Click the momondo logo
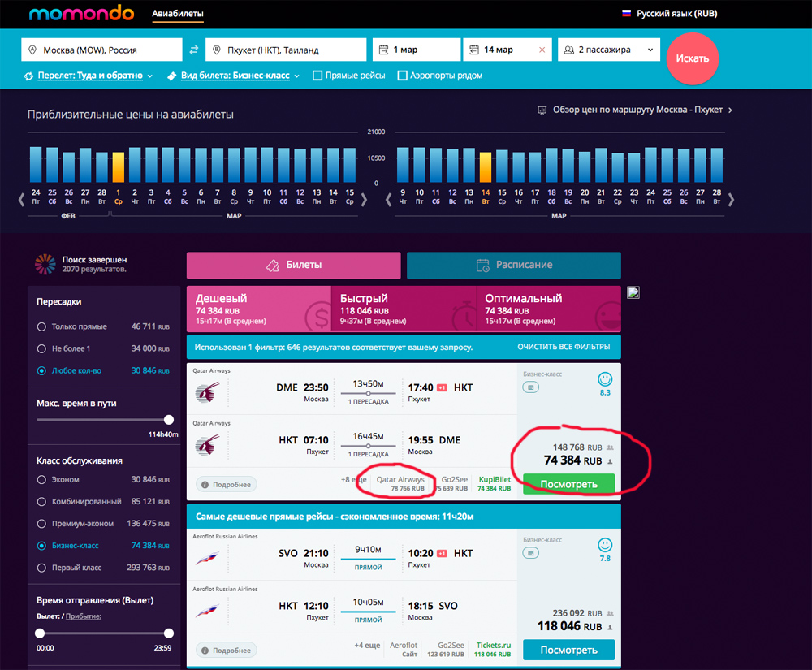 pyautogui.click(x=81, y=13)
